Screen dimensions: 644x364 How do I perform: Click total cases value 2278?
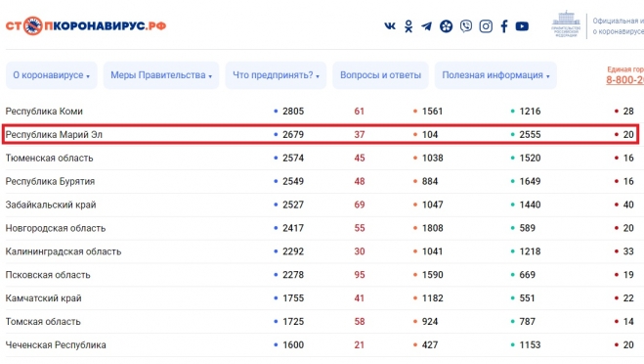(293, 275)
